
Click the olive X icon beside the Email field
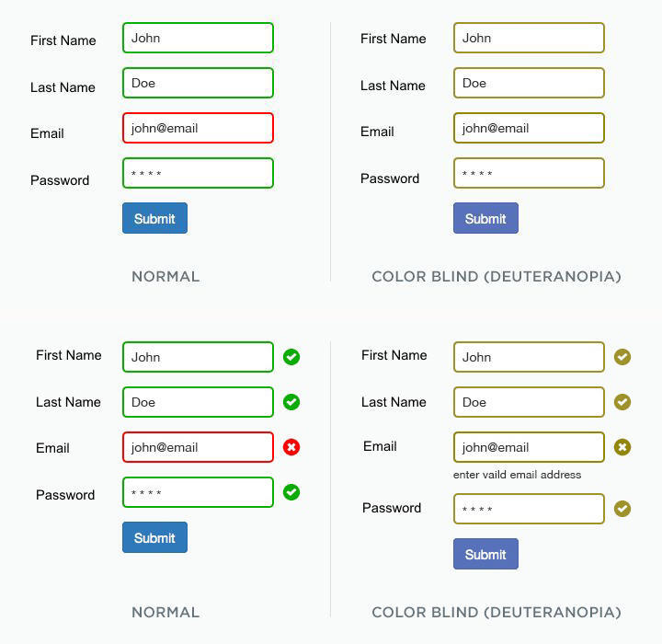tap(622, 447)
